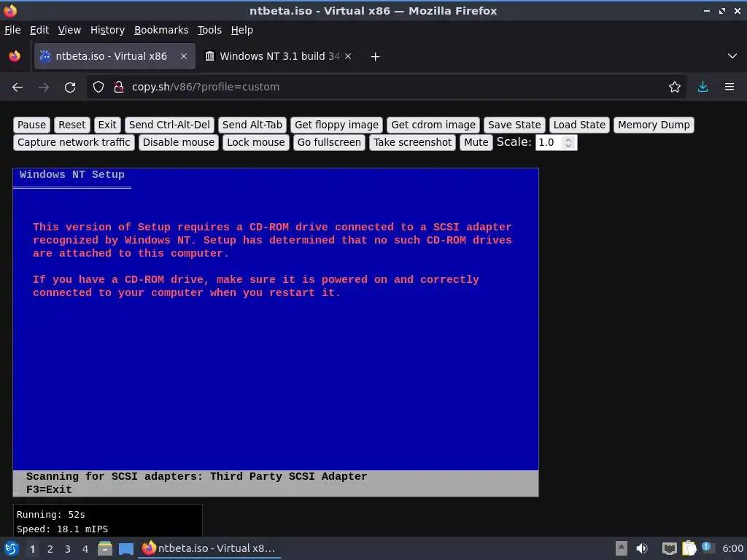747x560 pixels.
Task: Open the Firefox downloads panel
Action: tap(703, 87)
